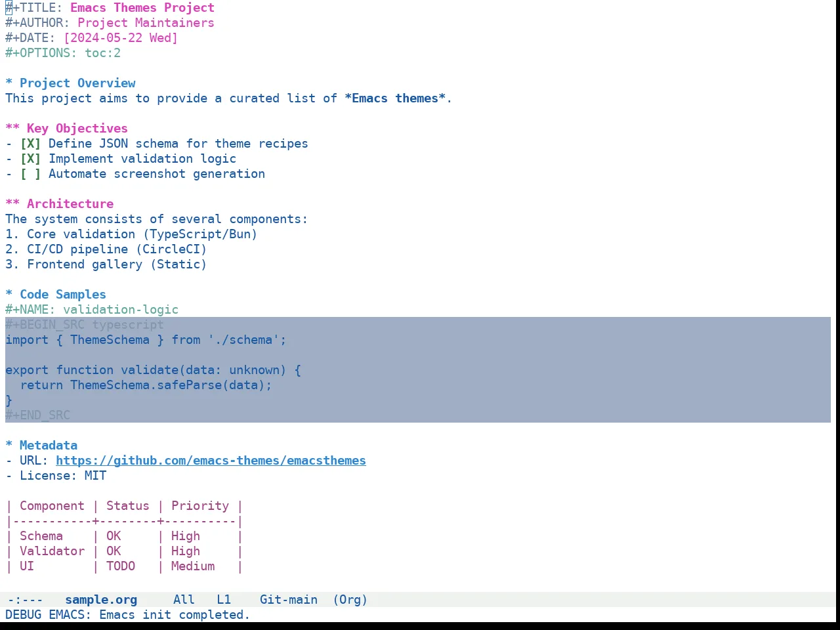The image size is (840, 630).
Task: Click the L1 line number indicator
Action: pyautogui.click(x=224, y=600)
